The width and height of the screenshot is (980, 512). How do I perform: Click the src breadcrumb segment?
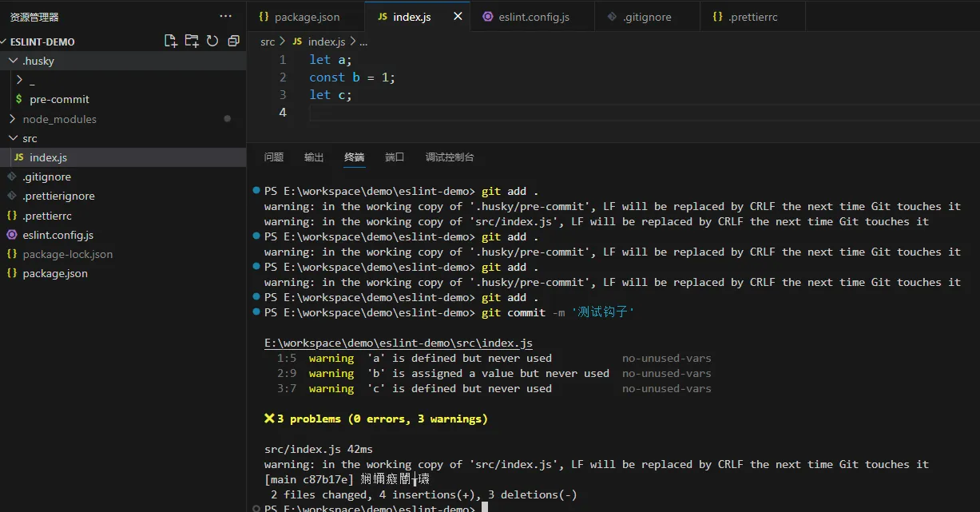tap(268, 42)
